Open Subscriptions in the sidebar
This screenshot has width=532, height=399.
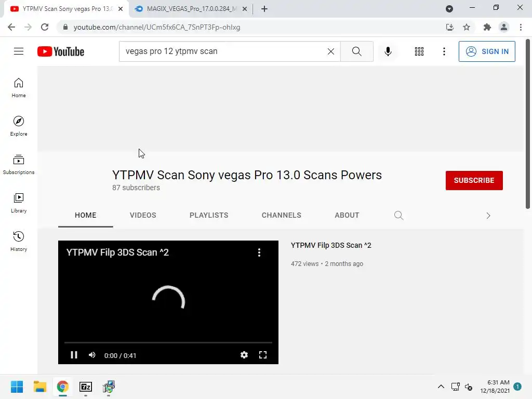tap(19, 165)
